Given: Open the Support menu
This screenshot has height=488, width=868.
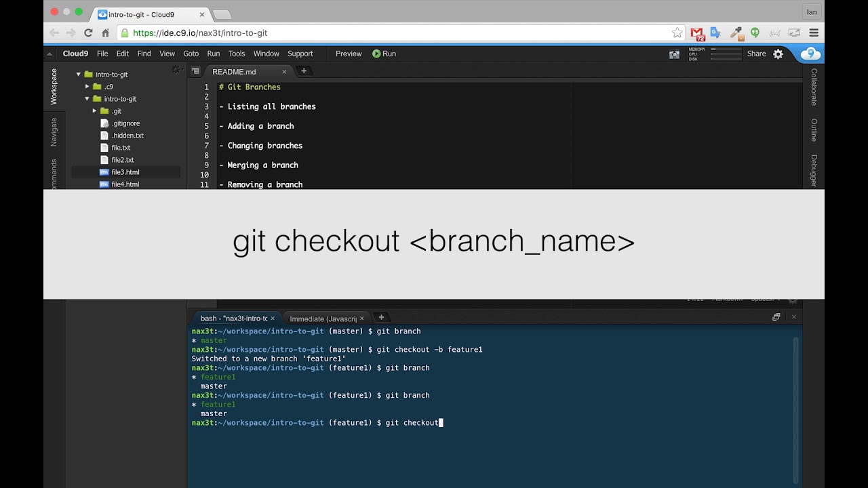Looking at the screenshot, I should (x=300, y=54).
